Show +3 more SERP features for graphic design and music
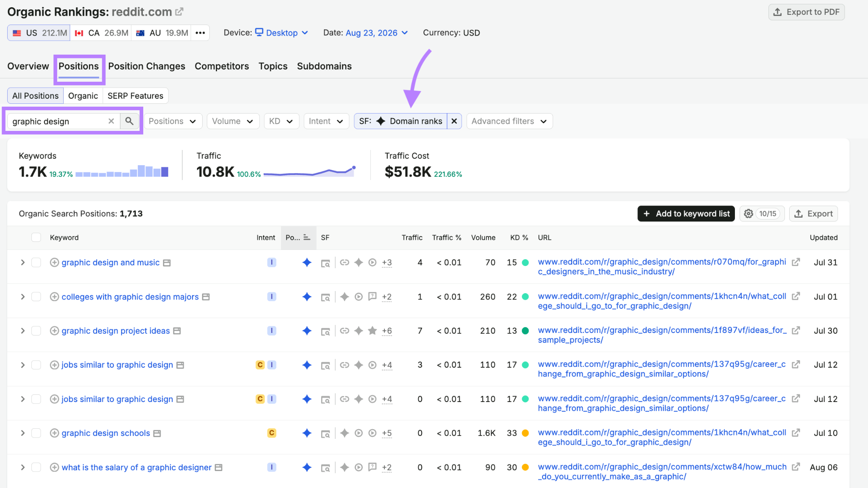This screenshot has width=868, height=488. 387,263
